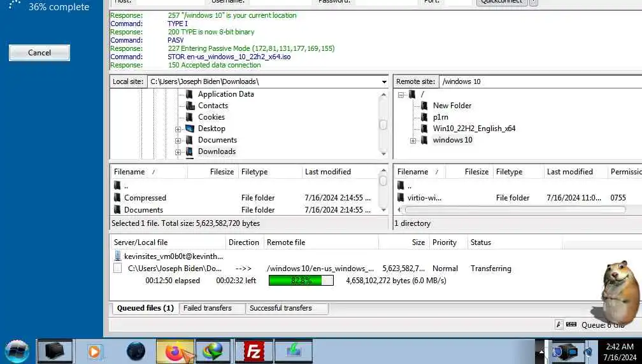Click the Remote site path field
Image resolution: width=642 pixels, height=364 pixels.
[541, 82]
